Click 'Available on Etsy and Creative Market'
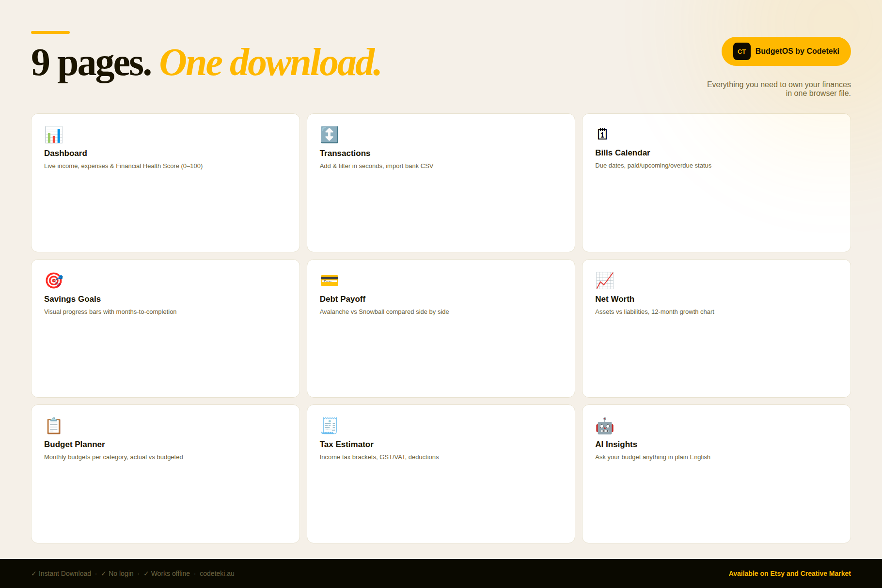 pos(790,573)
